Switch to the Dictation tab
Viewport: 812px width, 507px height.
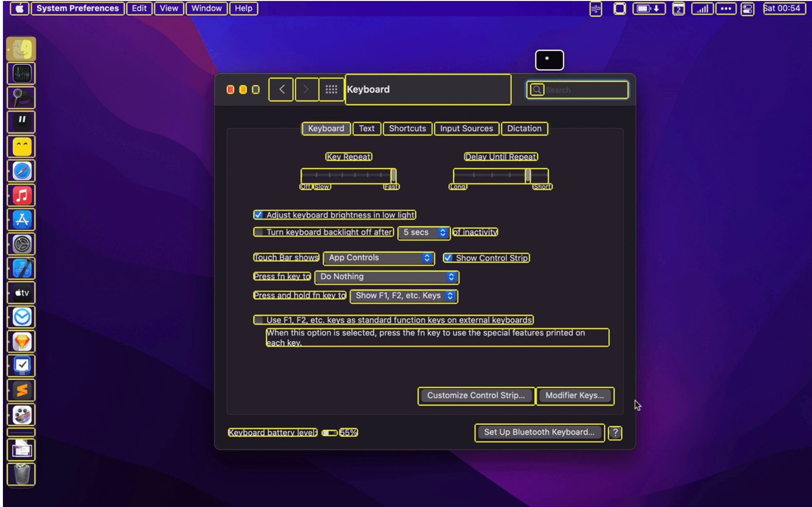[524, 129]
